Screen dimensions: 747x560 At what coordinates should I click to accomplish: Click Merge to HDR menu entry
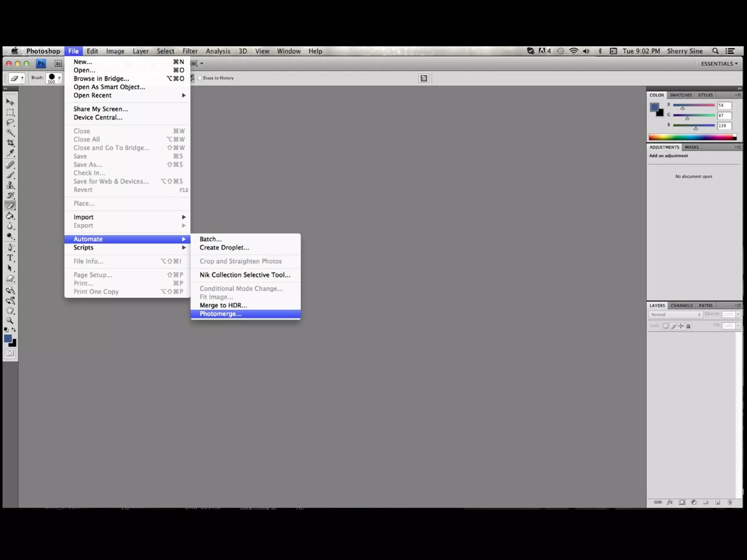click(223, 306)
